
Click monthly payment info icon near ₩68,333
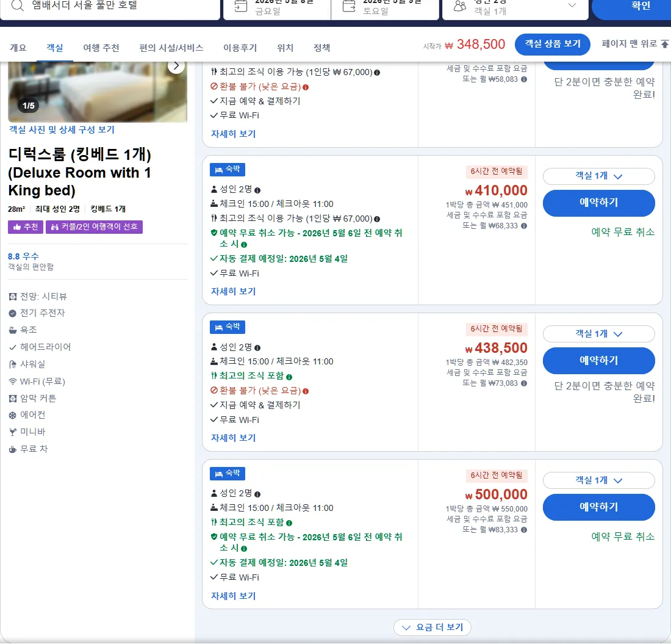524,226
